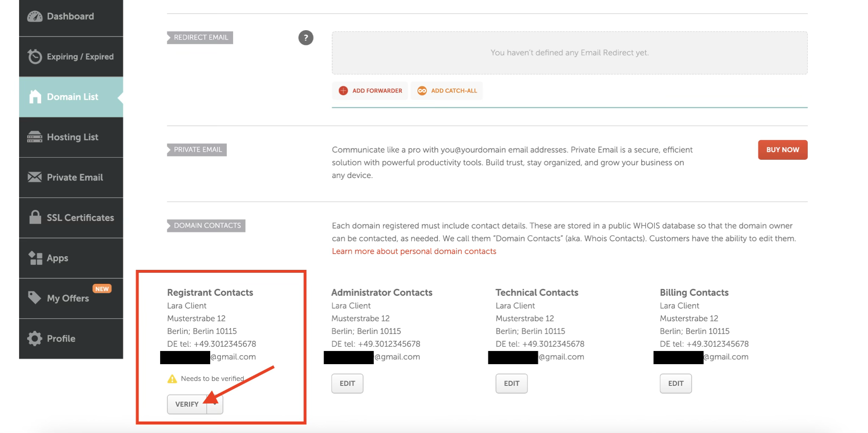Edit the Billing Contacts
This screenshot has height=433, width=868.
tap(675, 383)
